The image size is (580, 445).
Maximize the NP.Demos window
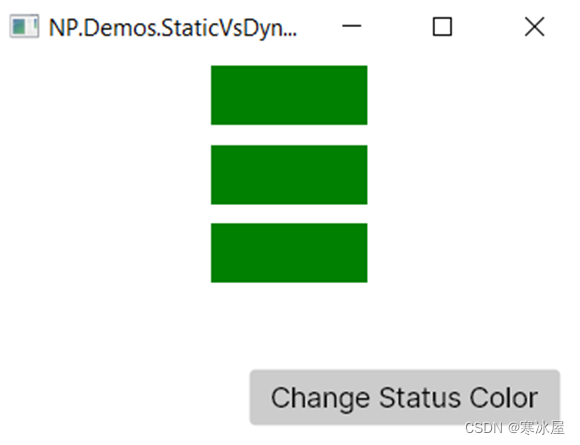pyautogui.click(x=442, y=27)
